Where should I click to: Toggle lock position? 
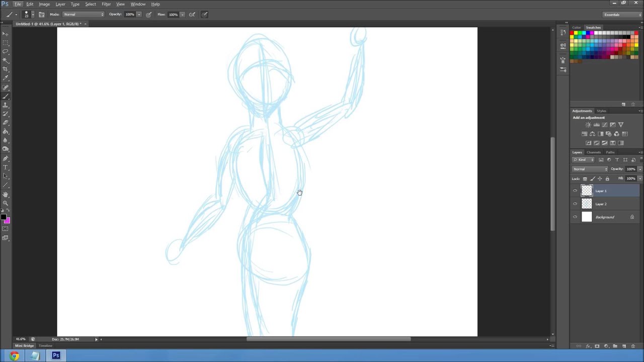click(x=600, y=179)
